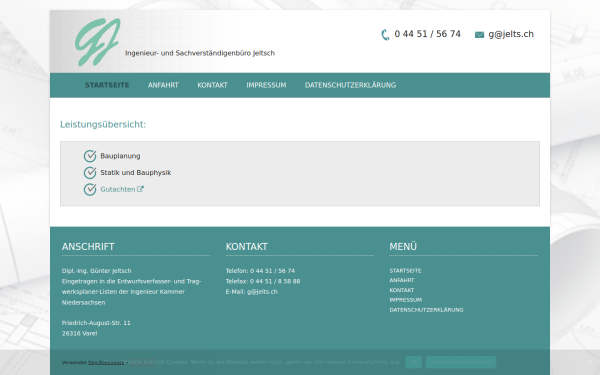Image resolution: width=600 pixels, height=375 pixels.
Task: Open Datenschutzerklärung in the top navigation
Action: coord(351,85)
